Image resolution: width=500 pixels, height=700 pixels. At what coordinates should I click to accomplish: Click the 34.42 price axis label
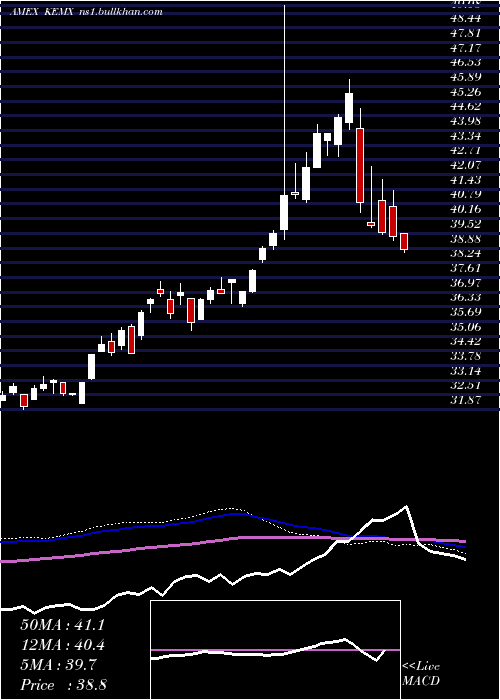[466, 342]
